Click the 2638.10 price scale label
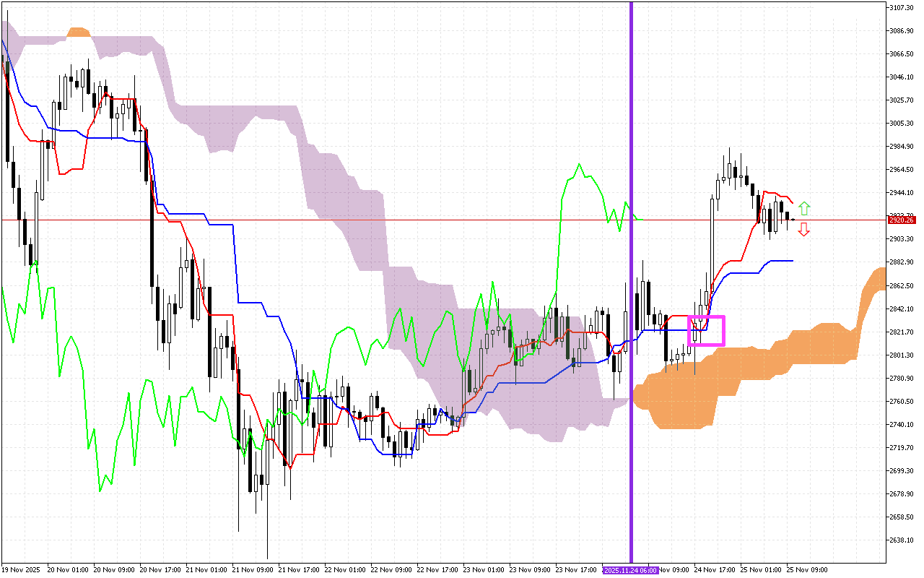Viewport: 924px width, 578px height. pyautogui.click(x=901, y=538)
